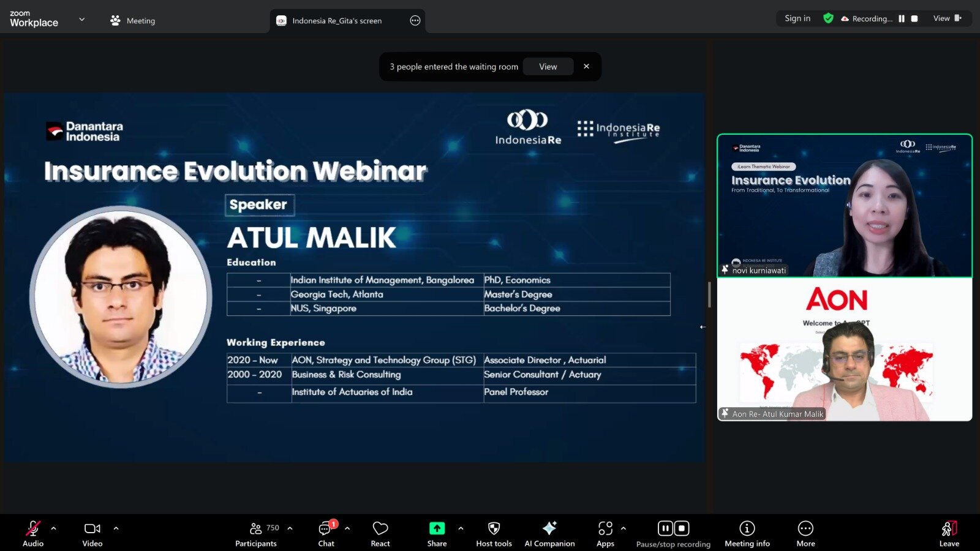Screen dimensions: 980x551
Task: Pause the recording in the top bar
Action: tap(902, 19)
